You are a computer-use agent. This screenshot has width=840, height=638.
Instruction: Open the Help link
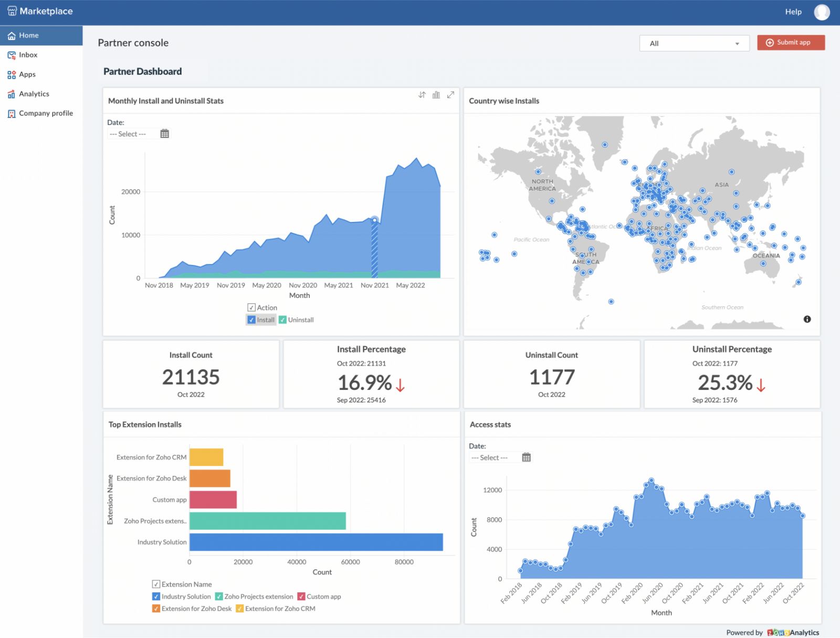click(x=793, y=12)
